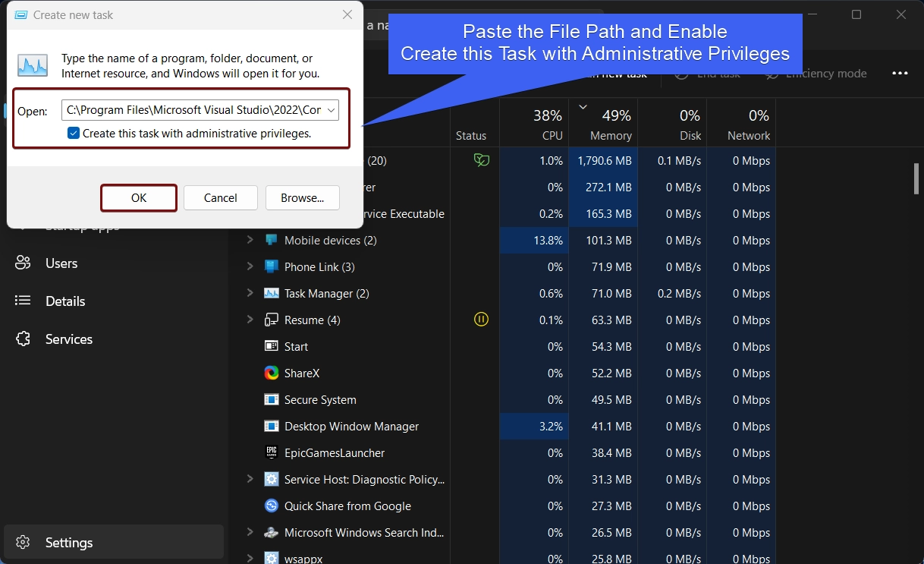Click the Settings gear icon

pyautogui.click(x=23, y=542)
